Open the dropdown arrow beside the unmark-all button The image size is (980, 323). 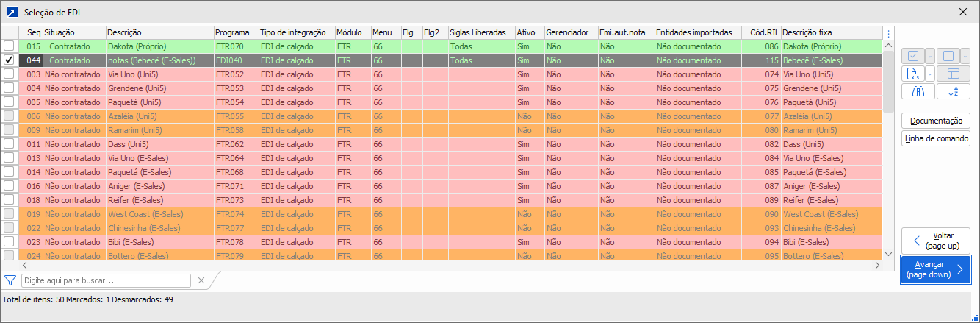[965, 56]
